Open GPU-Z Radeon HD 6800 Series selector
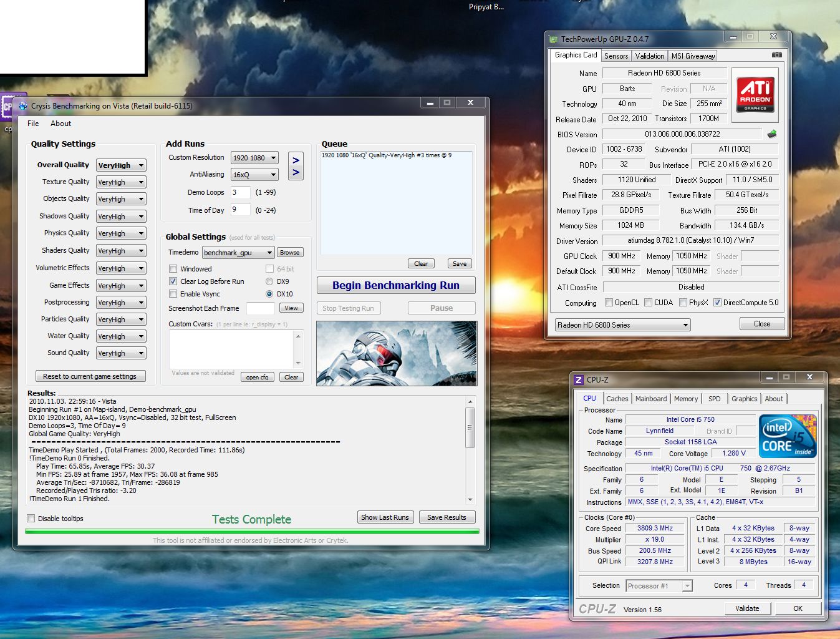This screenshot has width=840, height=639. point(622,325)
